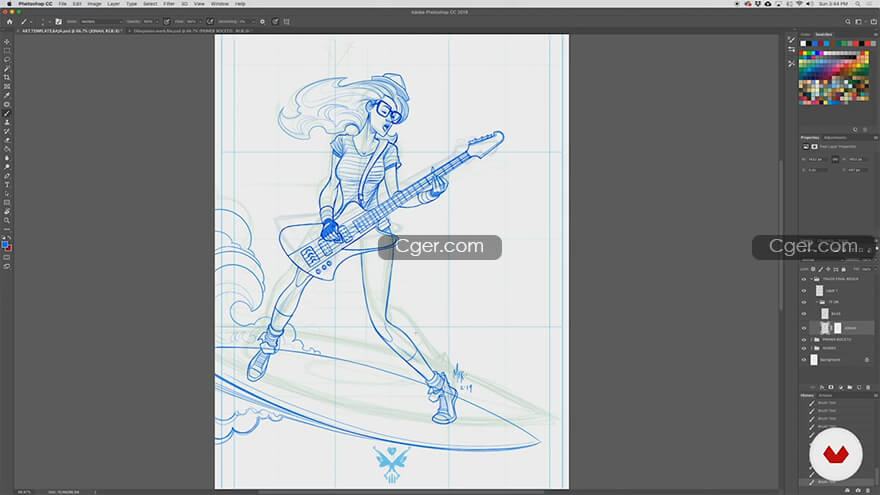Toggle pressure for opacity button
Image resolution: width=880 pixels, height=495 pixels.
coord(167,21)
